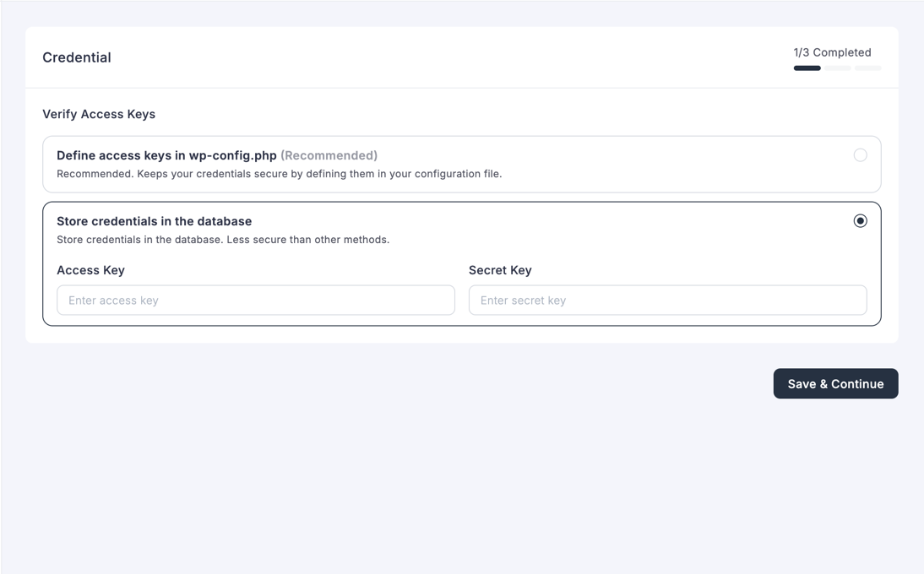Click the first filled progress segment

pos(807,68)
